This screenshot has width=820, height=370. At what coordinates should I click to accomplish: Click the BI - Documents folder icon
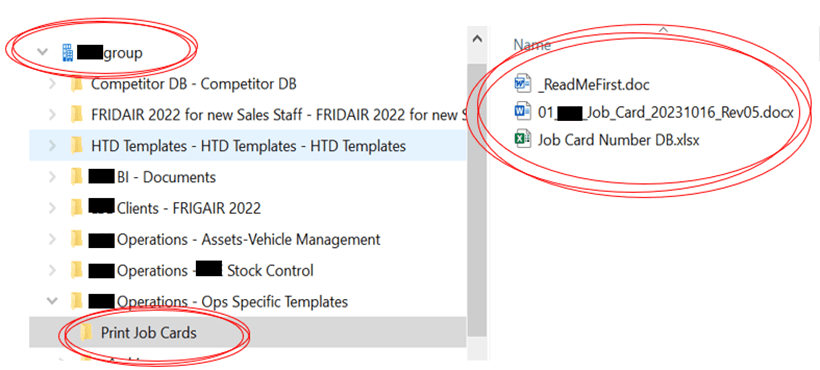point(77,177)
